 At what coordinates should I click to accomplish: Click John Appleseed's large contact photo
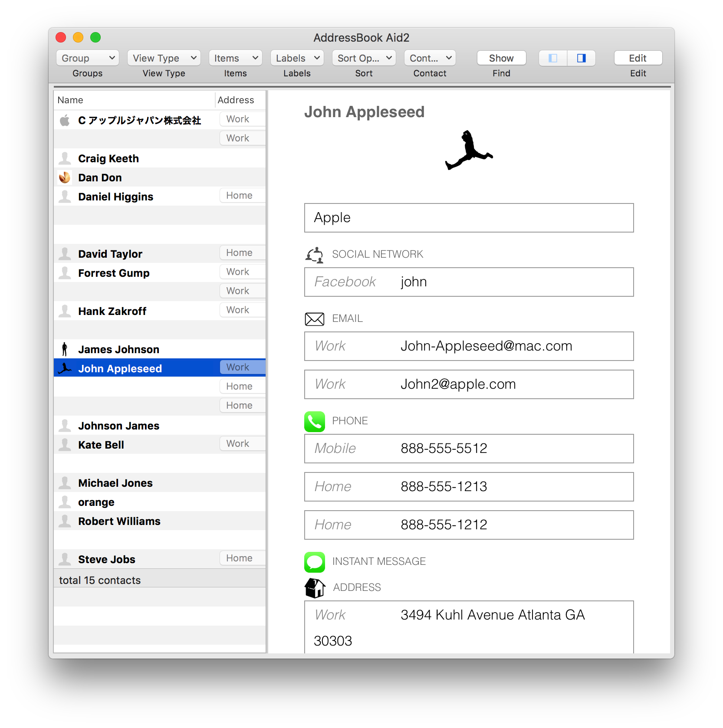pyautogui.click(x=469, y=150)
